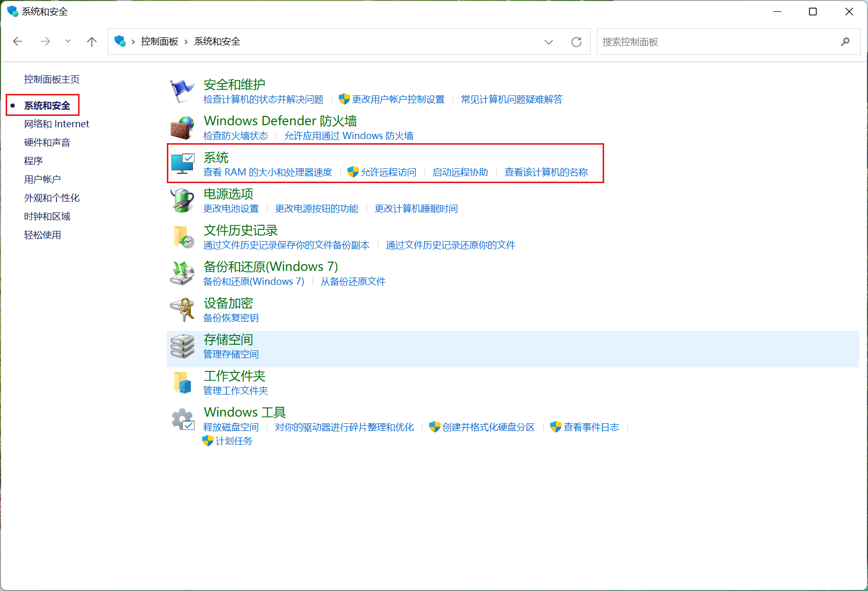868x591 pixels.
Task: Open the 安全和维护 heading
Action: tap(235, 85)
